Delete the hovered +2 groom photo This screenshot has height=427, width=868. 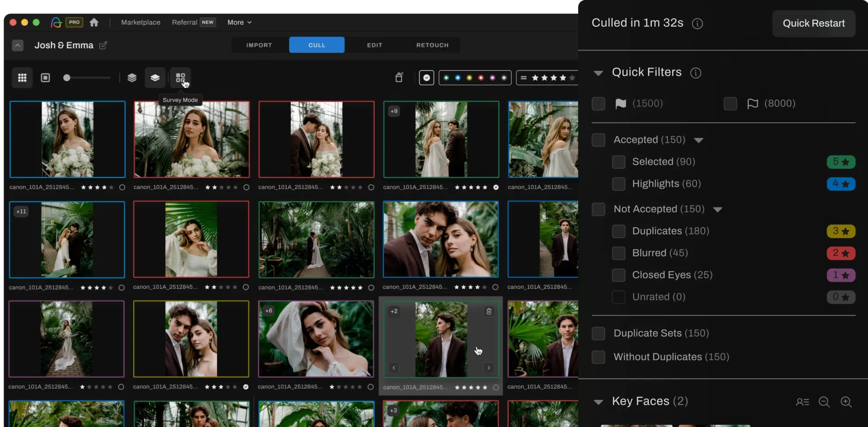click(489, 311)
